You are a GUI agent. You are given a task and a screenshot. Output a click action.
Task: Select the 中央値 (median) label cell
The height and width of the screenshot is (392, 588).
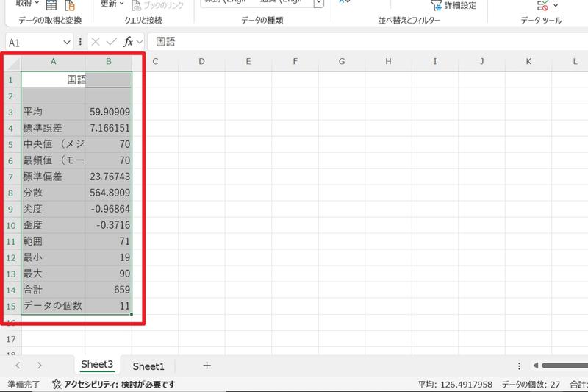tap(53, 144)
